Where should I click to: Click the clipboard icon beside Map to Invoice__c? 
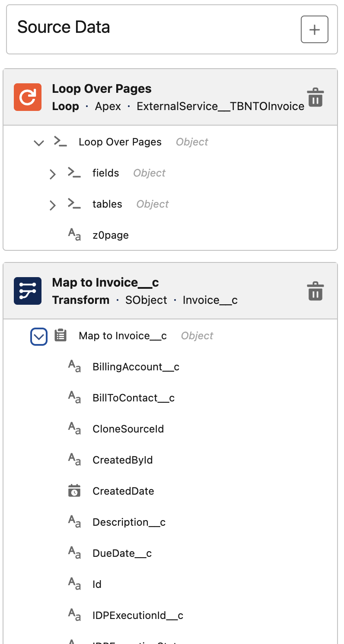pos(61,335)
